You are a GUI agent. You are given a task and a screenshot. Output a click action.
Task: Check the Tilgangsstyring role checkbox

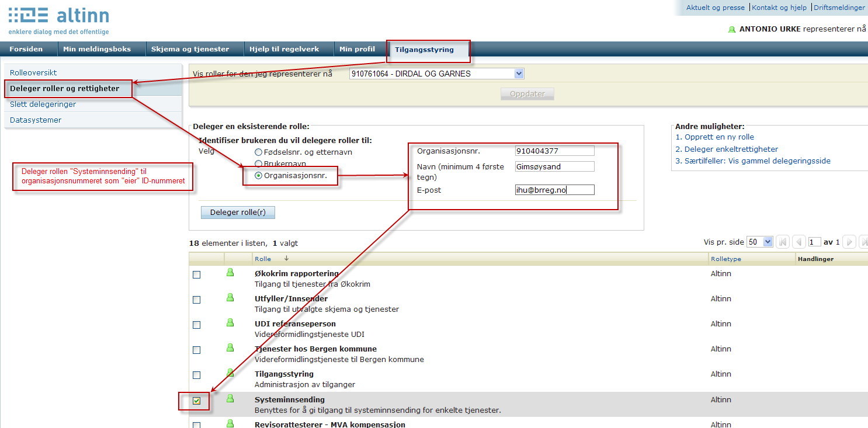pyautogui.click(x=197, y=375)
